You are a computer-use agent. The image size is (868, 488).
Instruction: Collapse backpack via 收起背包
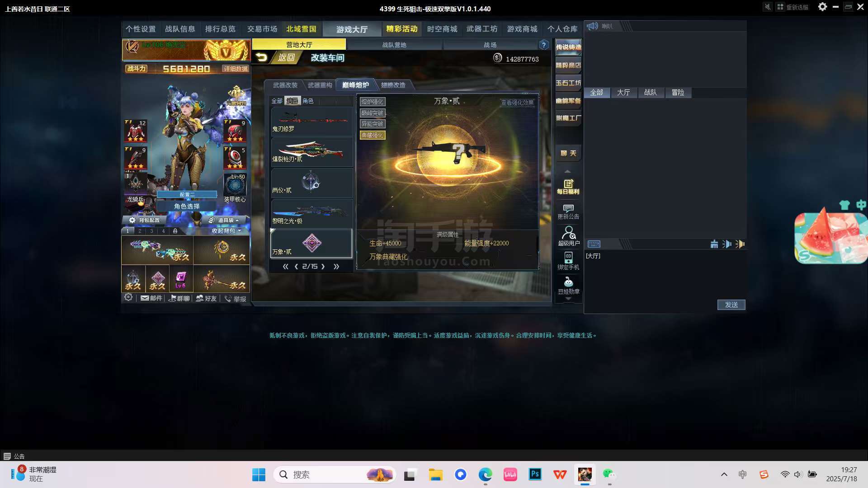point(226,231)
